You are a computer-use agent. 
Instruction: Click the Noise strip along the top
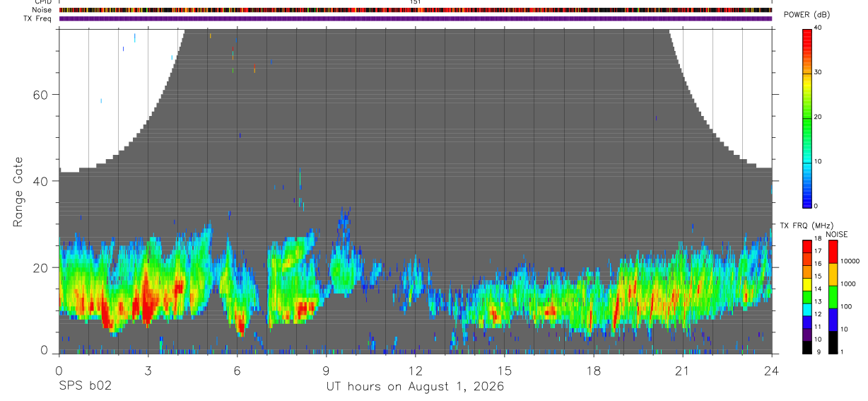click(415, 10)
